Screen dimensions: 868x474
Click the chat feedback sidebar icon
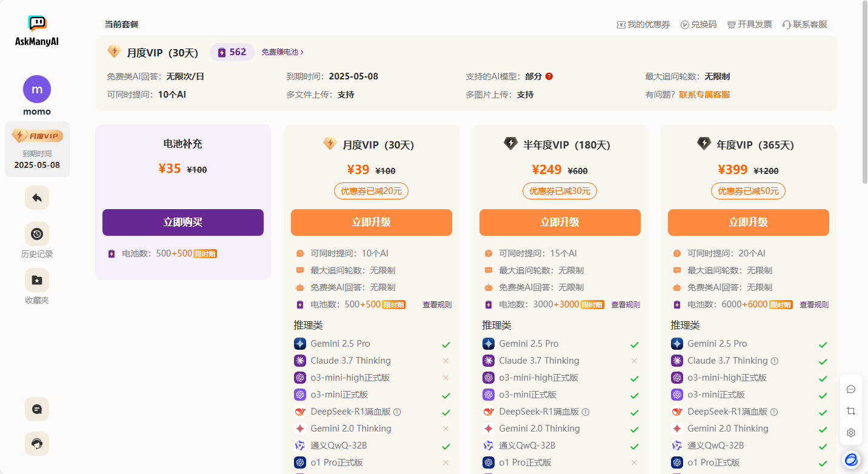click(x=37, y=409)
